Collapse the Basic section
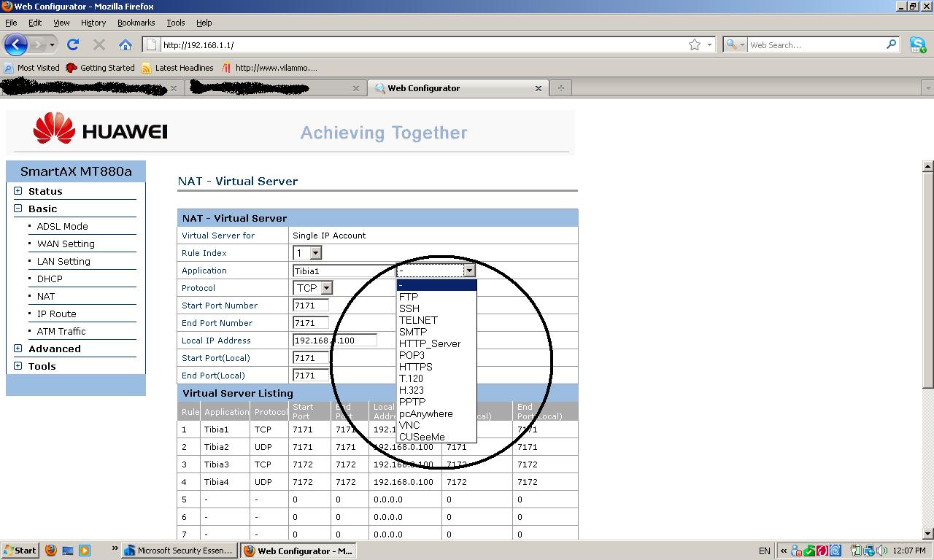 click(18, 209)
